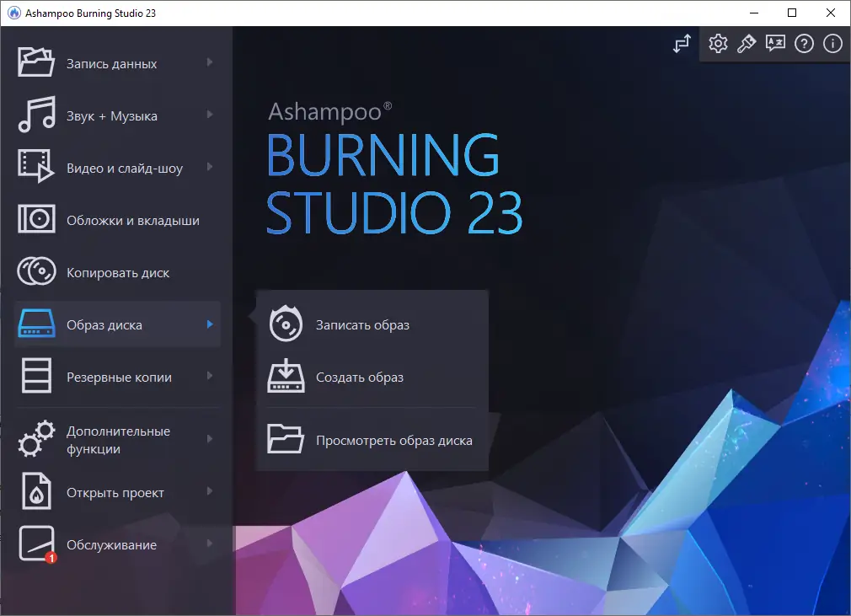
Task: Select Видео и слайд-шоу in the sidebar
Action: tap(123, 168)
